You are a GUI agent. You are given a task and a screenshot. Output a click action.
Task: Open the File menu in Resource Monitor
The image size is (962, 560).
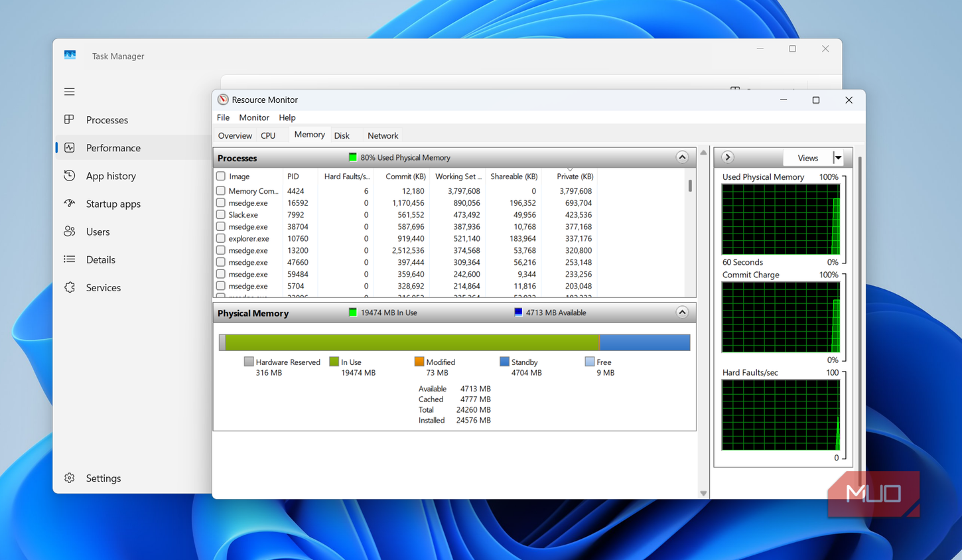point(223,117)
